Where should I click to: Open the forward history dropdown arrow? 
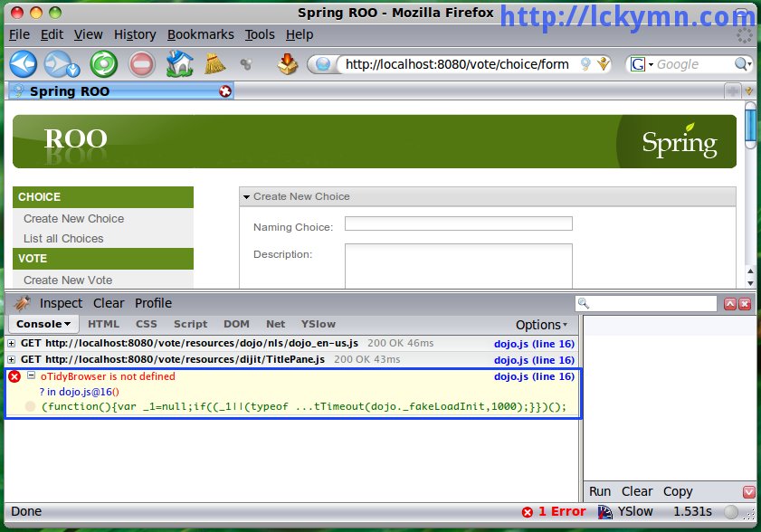pyautogui.click(x=73, y=71)
